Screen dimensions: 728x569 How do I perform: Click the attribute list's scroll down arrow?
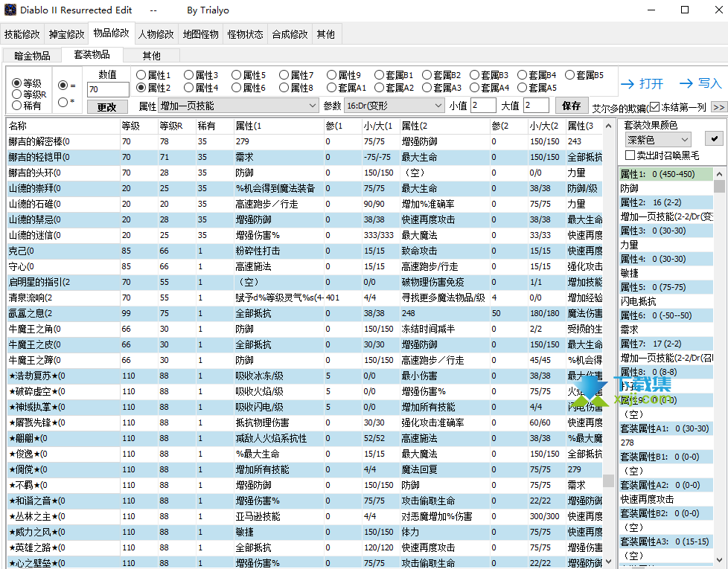coord(719,560)
